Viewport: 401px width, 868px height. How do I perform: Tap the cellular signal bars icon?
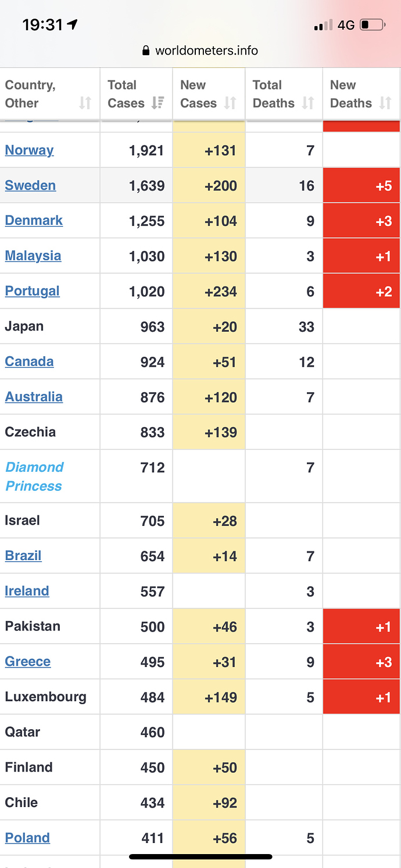[x=323, y=25]
